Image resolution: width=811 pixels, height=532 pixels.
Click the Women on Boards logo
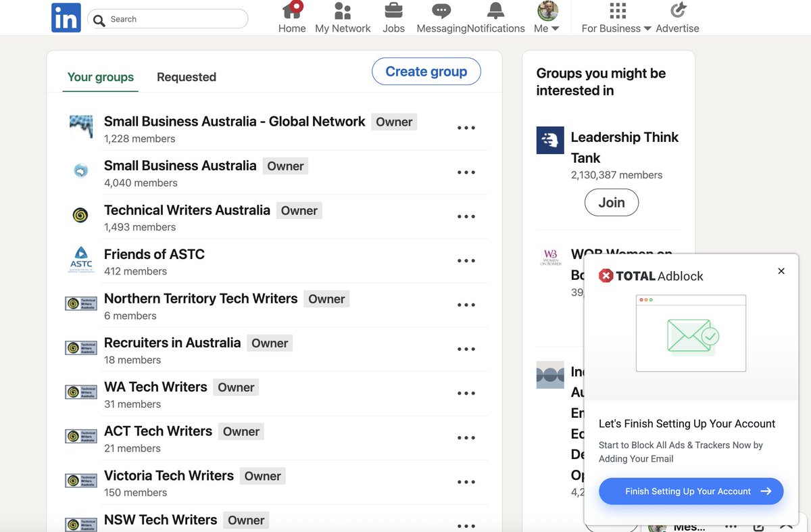(551, 258)
